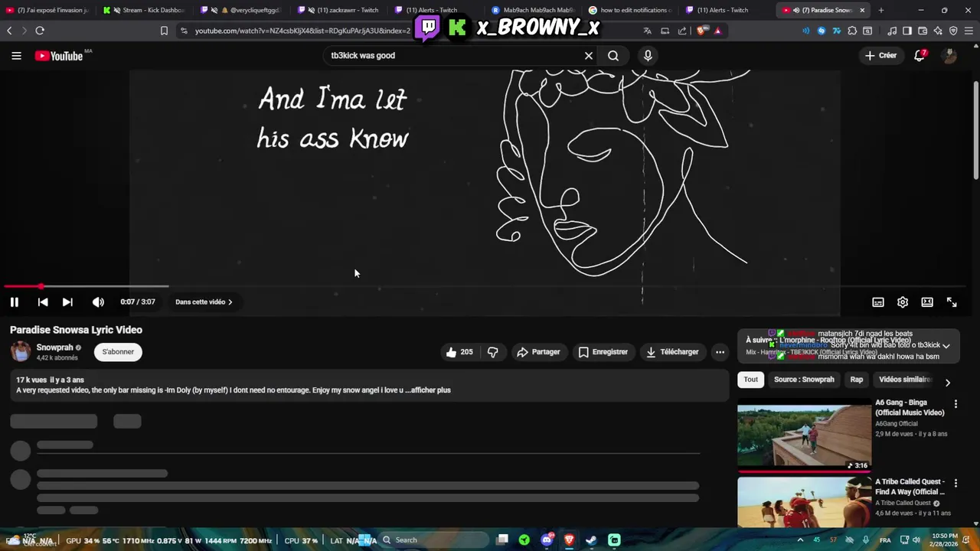Mute the video volume
The width and height of the screenshot is (980, 551).
click(98, 302)
